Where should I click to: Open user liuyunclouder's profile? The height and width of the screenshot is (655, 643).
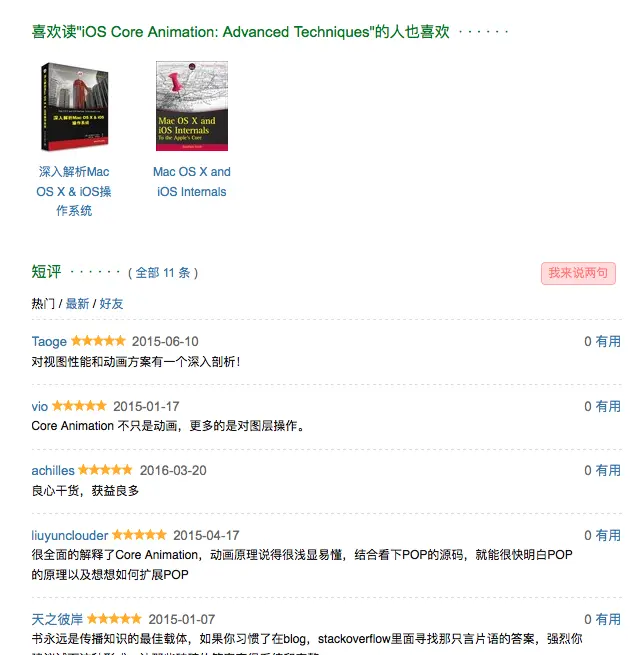click(70, 536)
